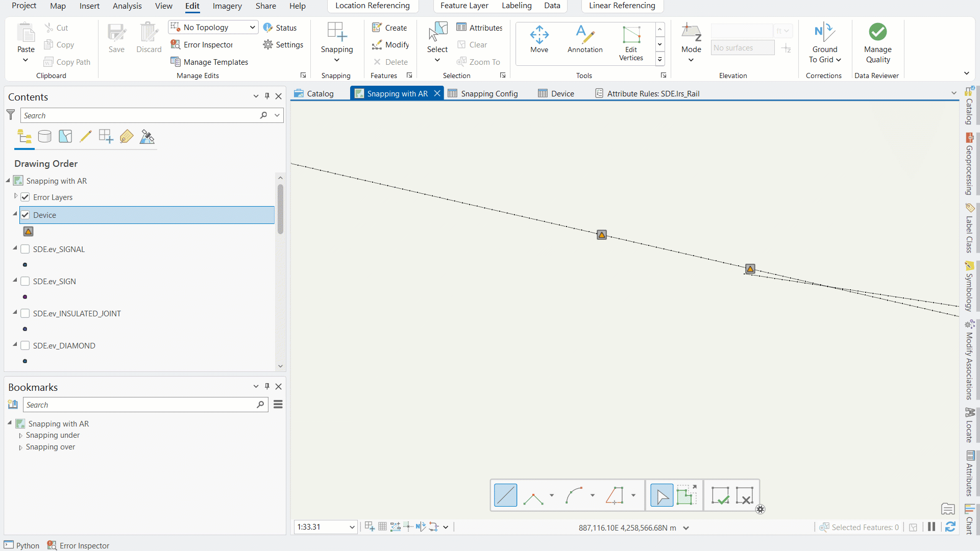Open the No Topology dropdown

coord(252,27)
